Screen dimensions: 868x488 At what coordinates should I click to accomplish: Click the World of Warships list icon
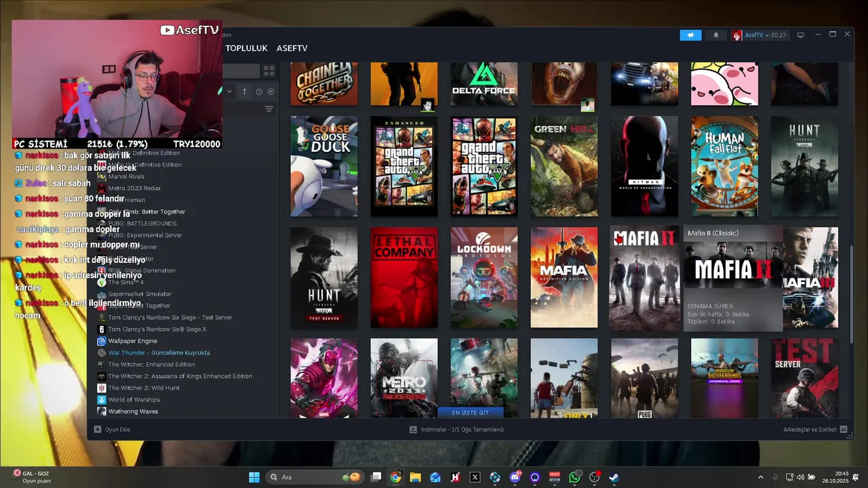point(101,399)
